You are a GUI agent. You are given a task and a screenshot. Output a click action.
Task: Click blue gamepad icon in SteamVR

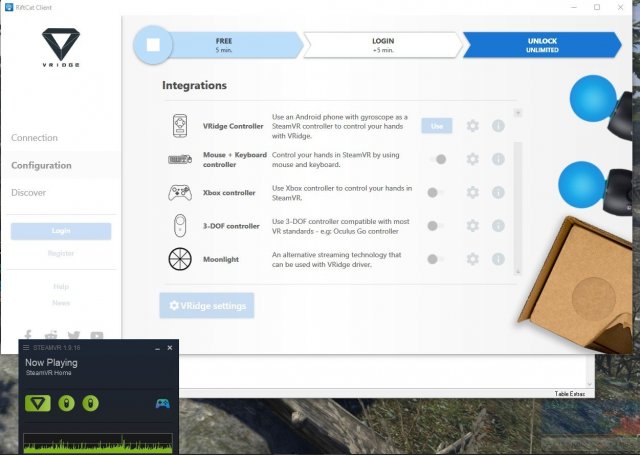[163, 404]
